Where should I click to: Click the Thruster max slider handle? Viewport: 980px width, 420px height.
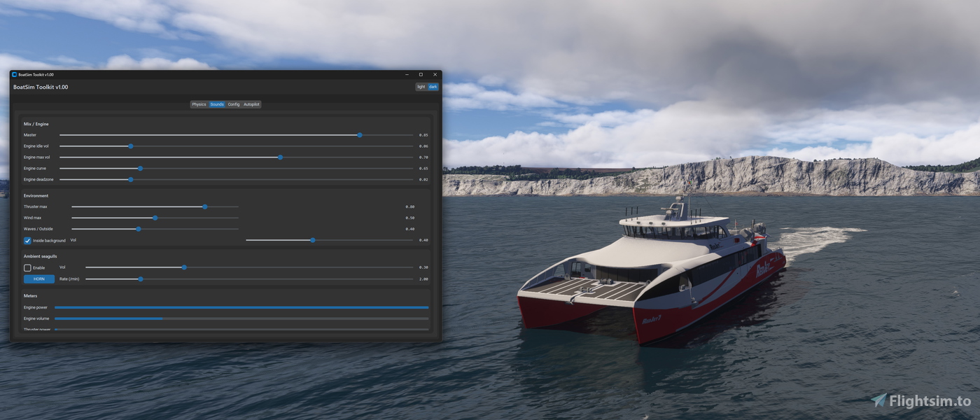204,206
